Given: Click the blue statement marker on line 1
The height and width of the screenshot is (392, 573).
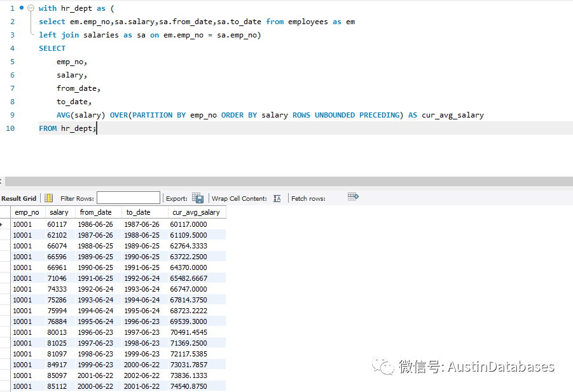Looking at the screenshot, I should 22,8.
